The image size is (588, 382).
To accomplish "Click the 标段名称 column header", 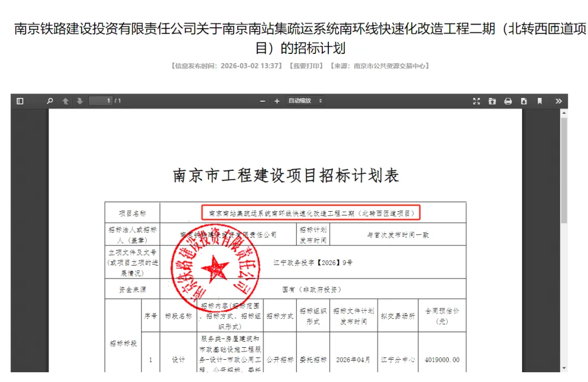I will (179, 316).
